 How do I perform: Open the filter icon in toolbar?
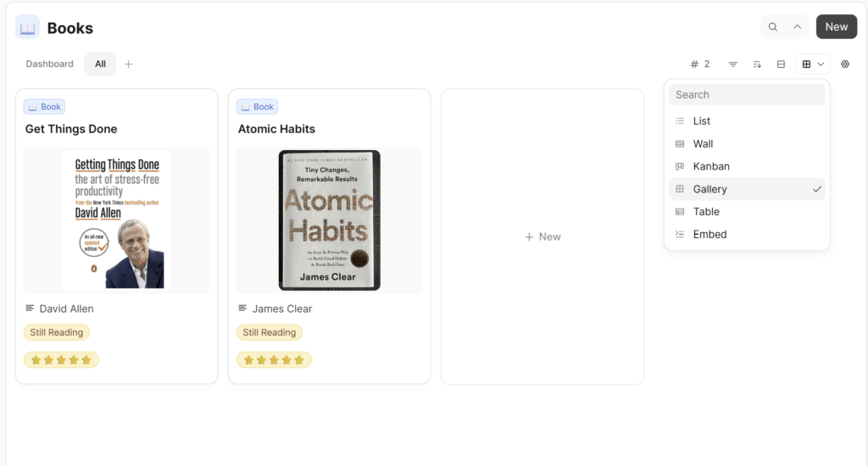(733, 64)
